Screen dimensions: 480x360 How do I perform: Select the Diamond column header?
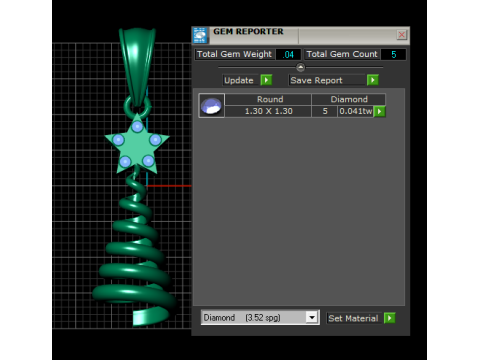[x=349, y=99]
